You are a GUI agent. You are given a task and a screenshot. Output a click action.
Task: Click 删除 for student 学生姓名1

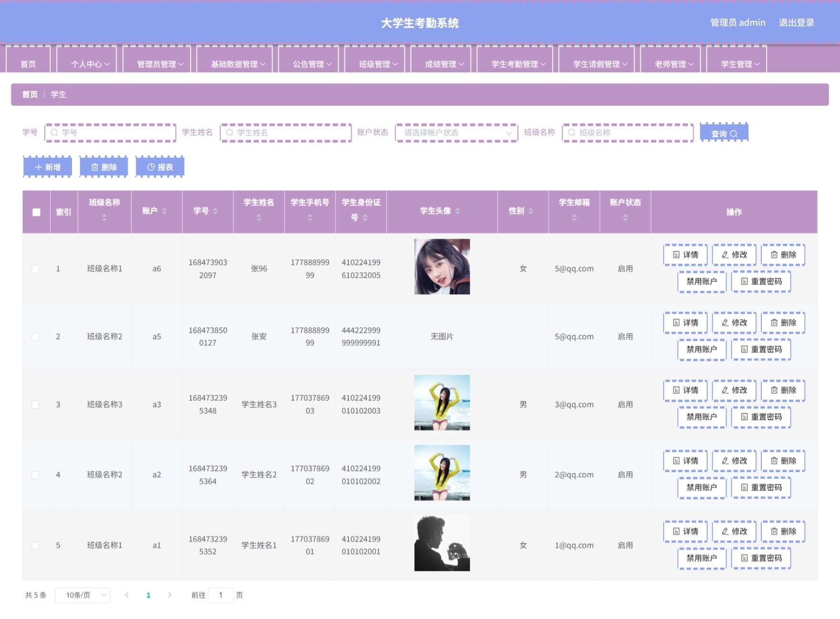point(783,531)
